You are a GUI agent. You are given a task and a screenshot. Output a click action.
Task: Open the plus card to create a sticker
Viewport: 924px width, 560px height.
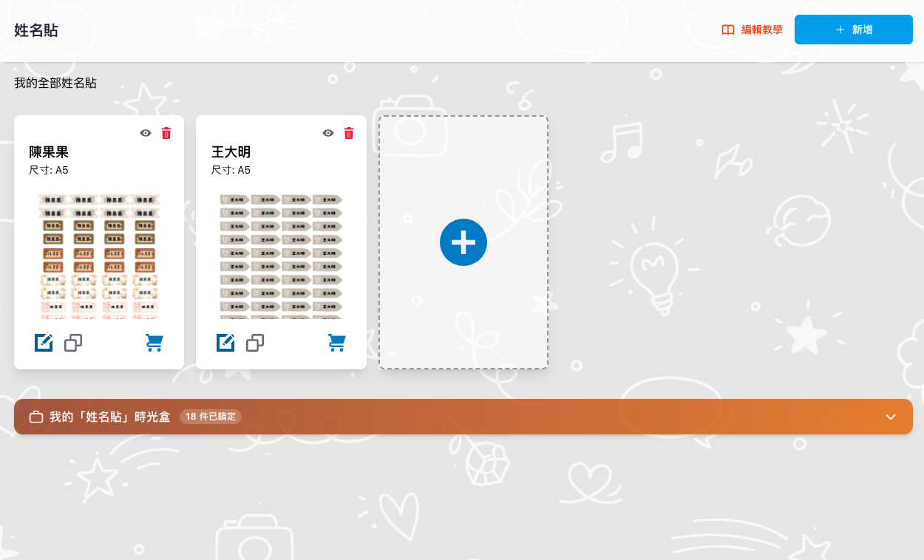click(463, 242)
